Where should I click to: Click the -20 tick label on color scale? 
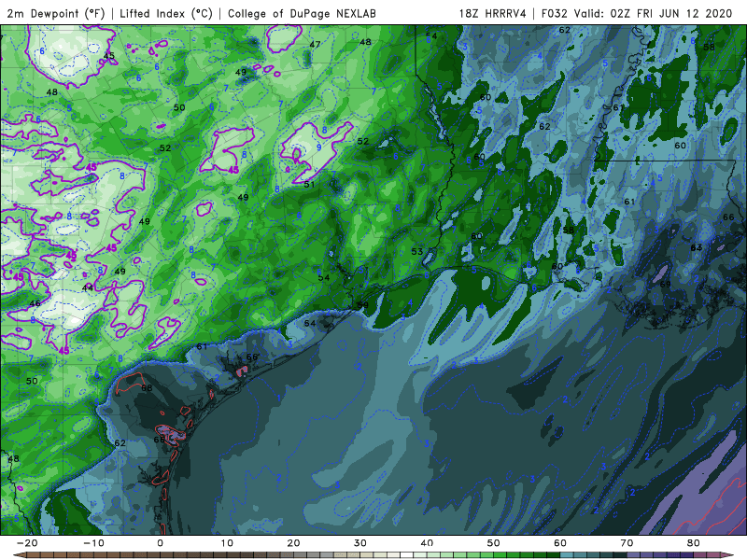point(27,543)
